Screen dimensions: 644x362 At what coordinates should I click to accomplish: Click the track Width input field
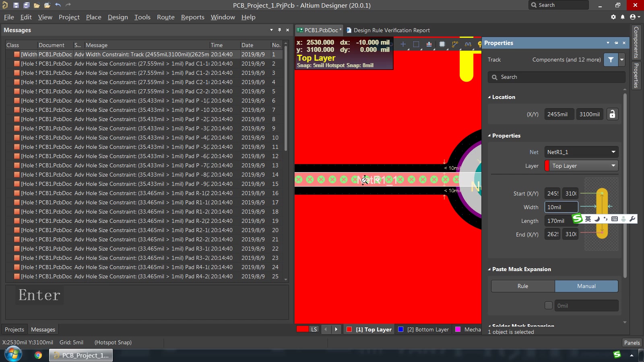(x=561, y=207)
